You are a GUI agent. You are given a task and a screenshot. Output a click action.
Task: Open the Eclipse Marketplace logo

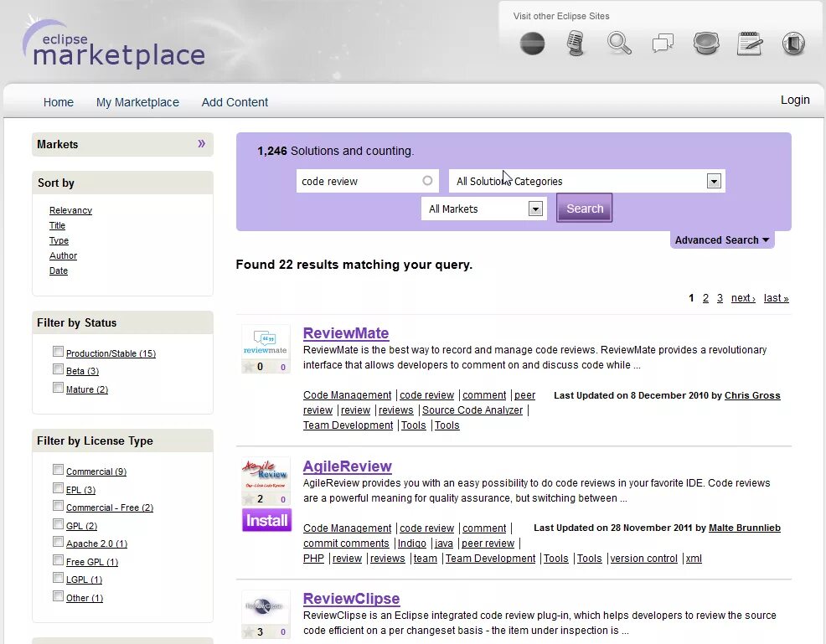[113, 44]
